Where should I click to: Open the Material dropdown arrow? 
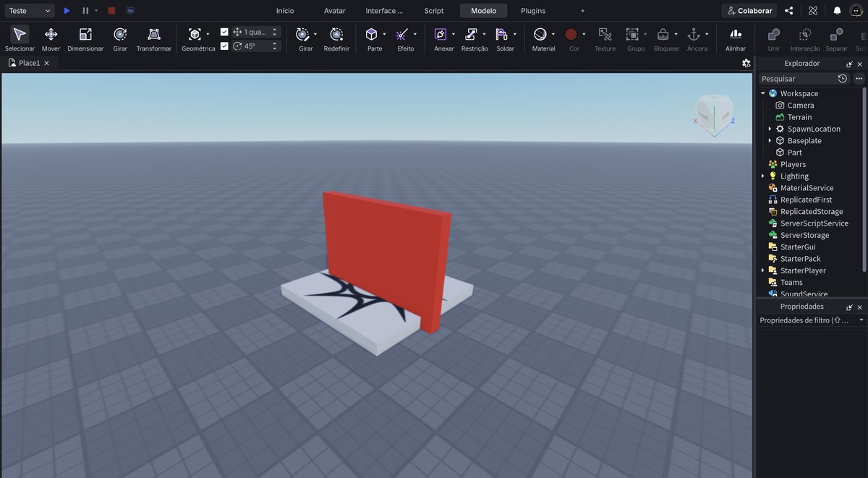(553, 34)
